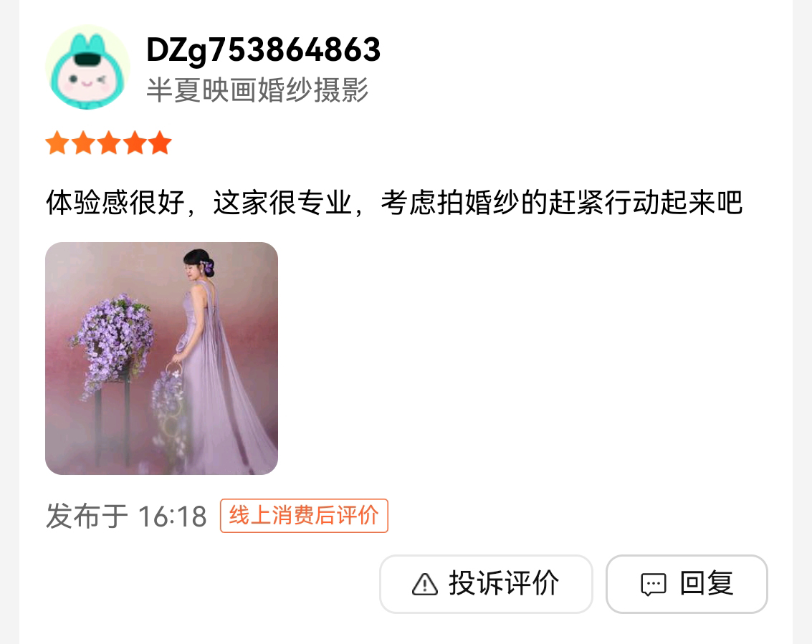Click the review phrase 体验感很好

pyautogui.click(x=115, y=203)
